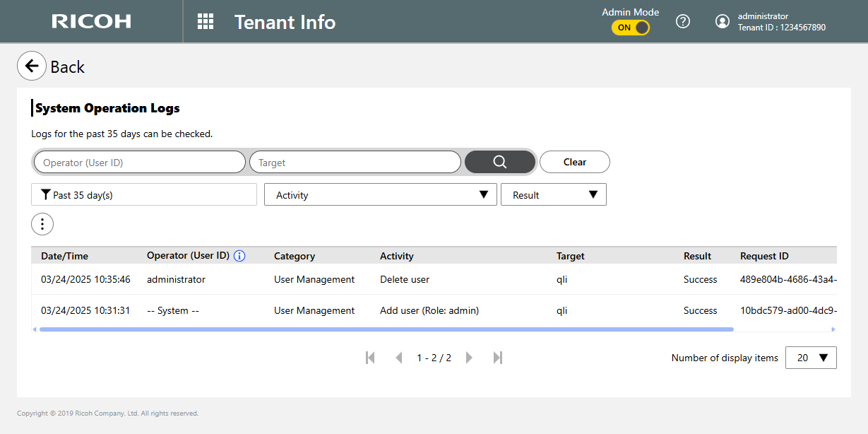Expand the Result filter dropdown
The height and width of the screenshot is (434, 868).
click(553, 195)
